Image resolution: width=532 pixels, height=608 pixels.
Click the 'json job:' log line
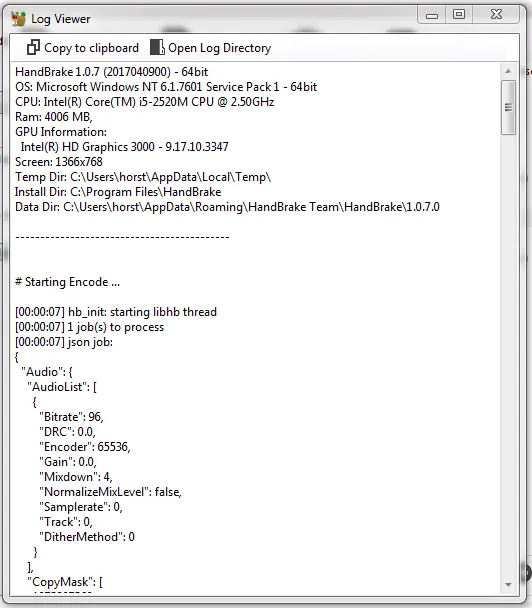pyautogui.click(x=64, y=342)
